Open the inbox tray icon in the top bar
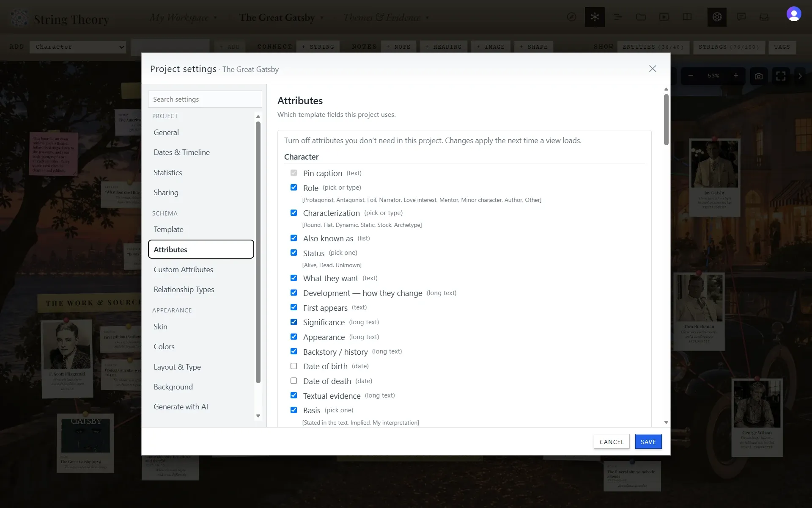 click(764, 17)
